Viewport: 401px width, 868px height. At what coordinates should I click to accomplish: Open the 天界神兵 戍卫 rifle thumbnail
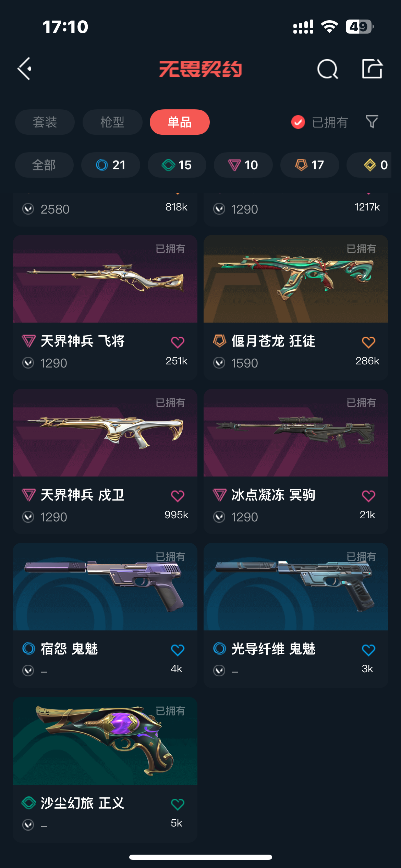(105, 433)
